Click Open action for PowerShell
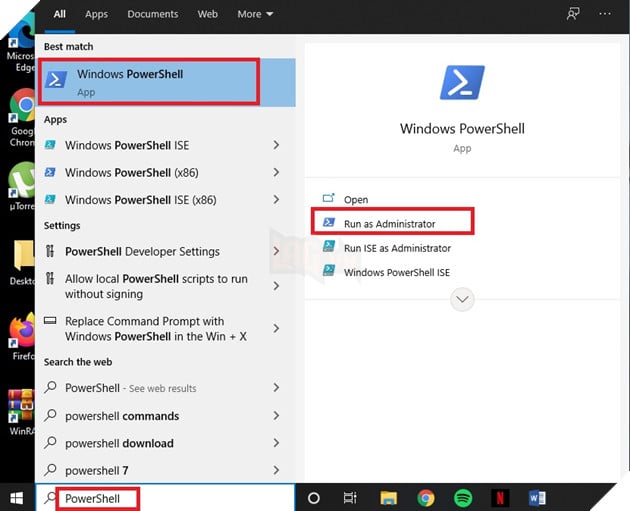 click(356, 199)
